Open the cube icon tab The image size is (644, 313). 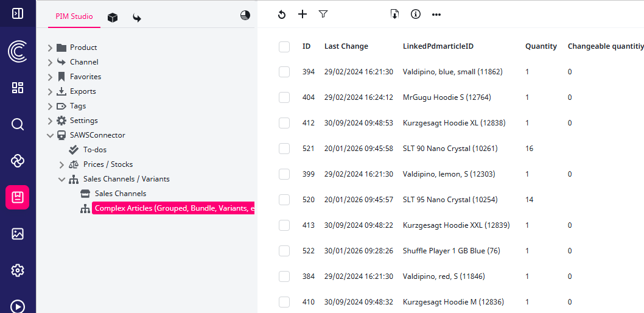[x=113, y=18]
